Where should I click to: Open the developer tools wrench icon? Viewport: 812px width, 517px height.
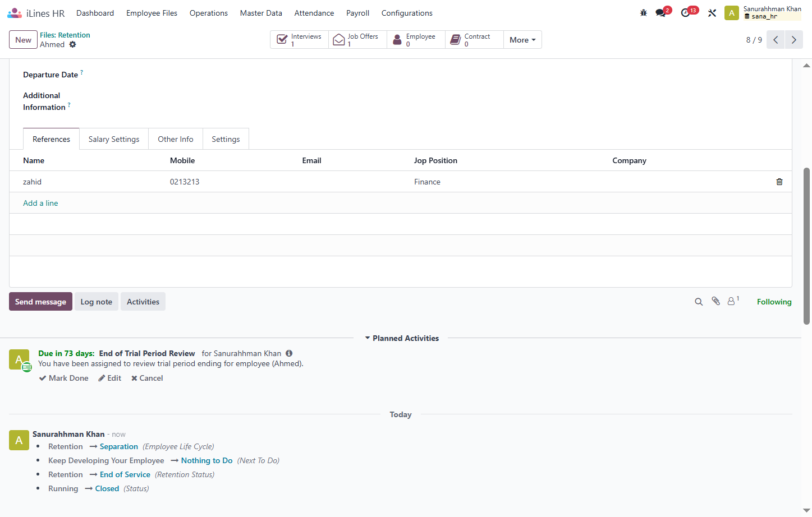pos(712,13)
